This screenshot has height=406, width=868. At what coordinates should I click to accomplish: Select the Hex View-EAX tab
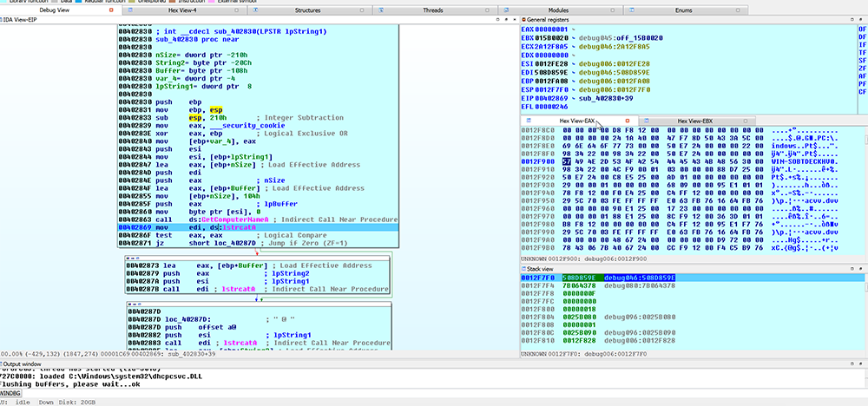coord(578,120)
